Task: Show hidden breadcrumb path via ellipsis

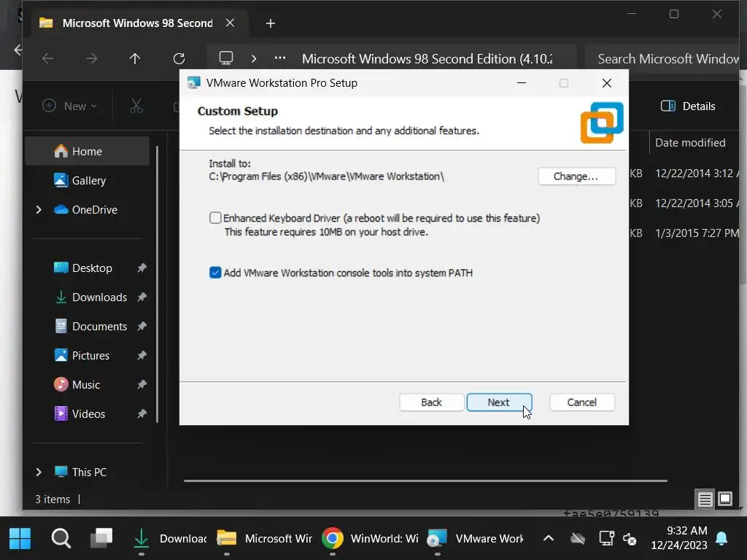Action: tap(280, 58)
